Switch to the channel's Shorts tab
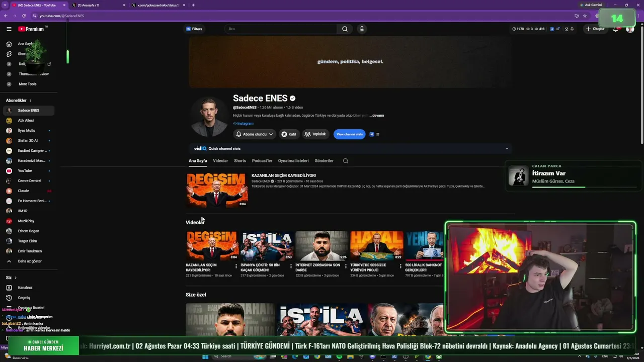 (240, 161)
